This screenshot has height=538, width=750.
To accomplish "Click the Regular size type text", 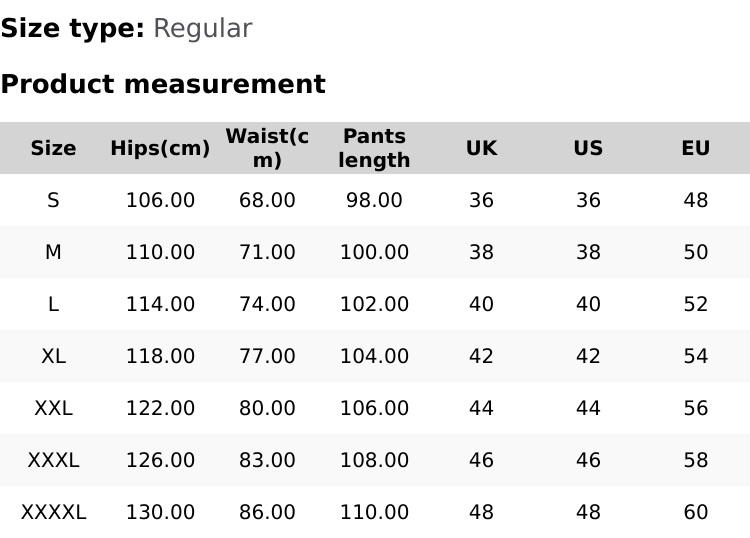I will click(202, 28).
